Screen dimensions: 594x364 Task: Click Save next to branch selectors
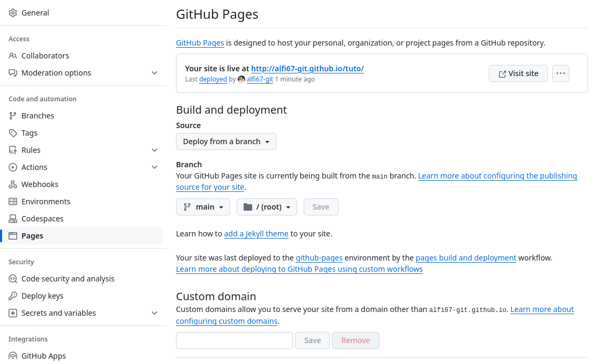click(x=321, y=207)
